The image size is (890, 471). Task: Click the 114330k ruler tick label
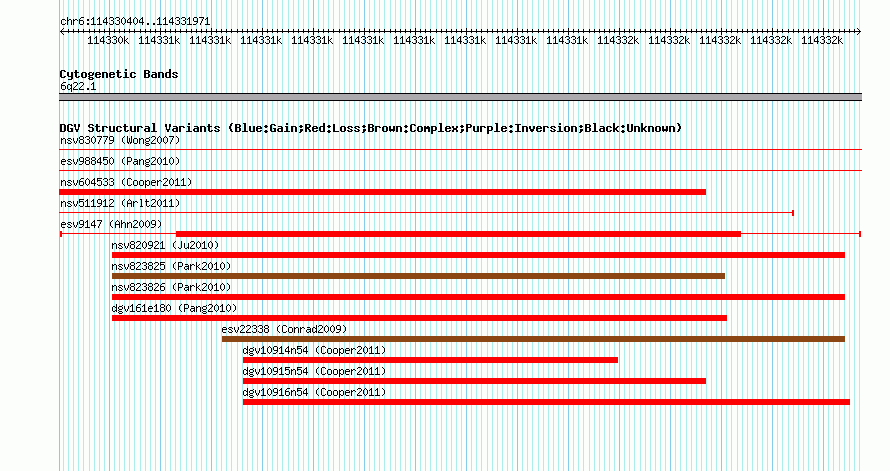108,40
